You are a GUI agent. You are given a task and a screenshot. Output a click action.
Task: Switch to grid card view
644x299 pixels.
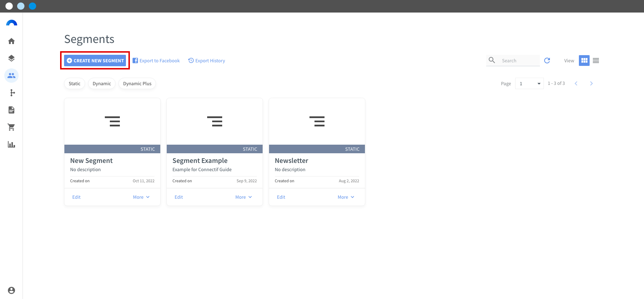click(584, 61)
